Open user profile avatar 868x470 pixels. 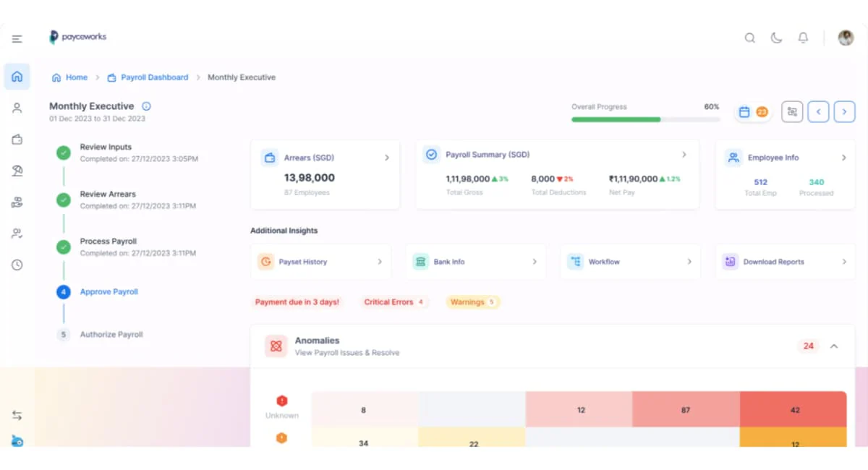coord(846,38)
